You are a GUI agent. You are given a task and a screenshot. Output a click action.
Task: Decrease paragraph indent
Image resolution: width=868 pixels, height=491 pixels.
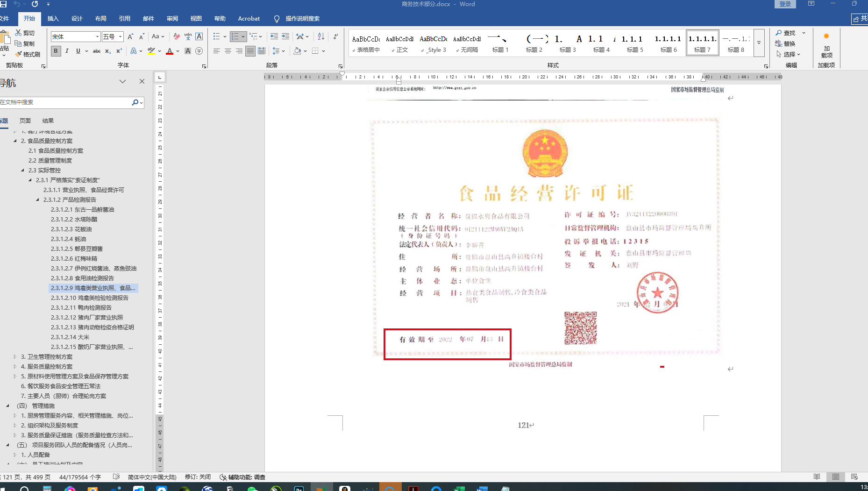(274, 36)
